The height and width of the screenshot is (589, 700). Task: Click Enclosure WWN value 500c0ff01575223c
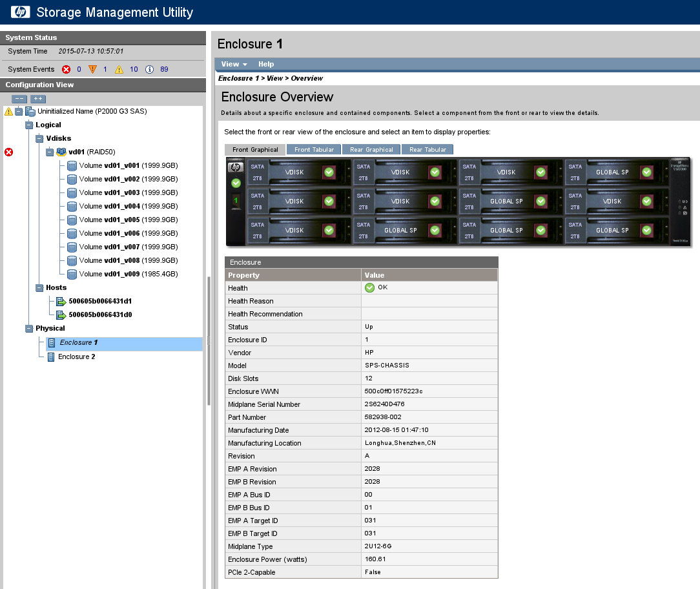[393, 391]
